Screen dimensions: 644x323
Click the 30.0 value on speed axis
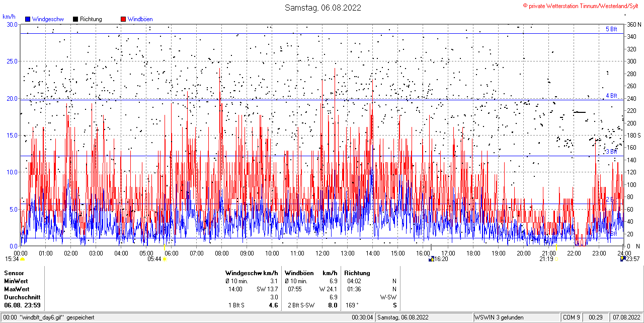(12, 24)
